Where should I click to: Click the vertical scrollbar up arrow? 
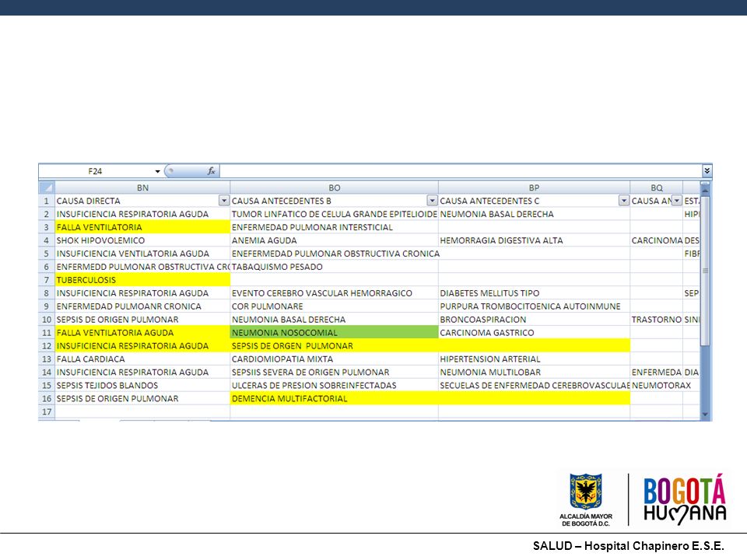706,190
